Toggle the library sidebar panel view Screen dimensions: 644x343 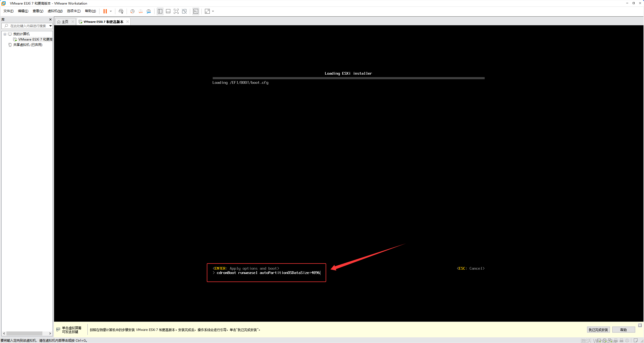click(160, 11)
